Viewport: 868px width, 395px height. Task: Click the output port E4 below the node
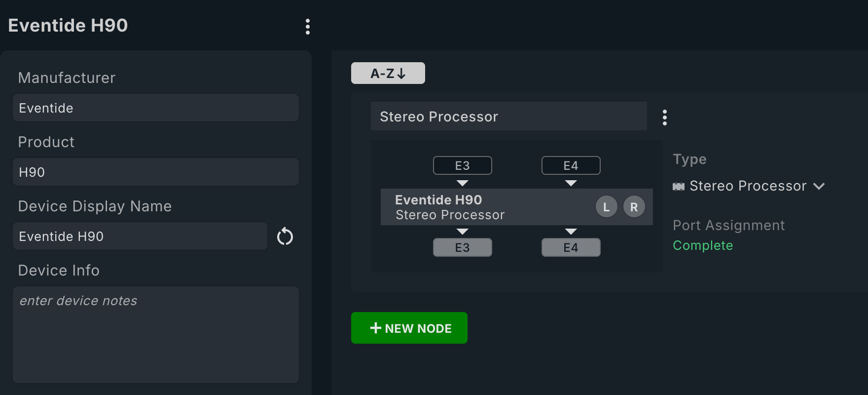tap(571, 247)
